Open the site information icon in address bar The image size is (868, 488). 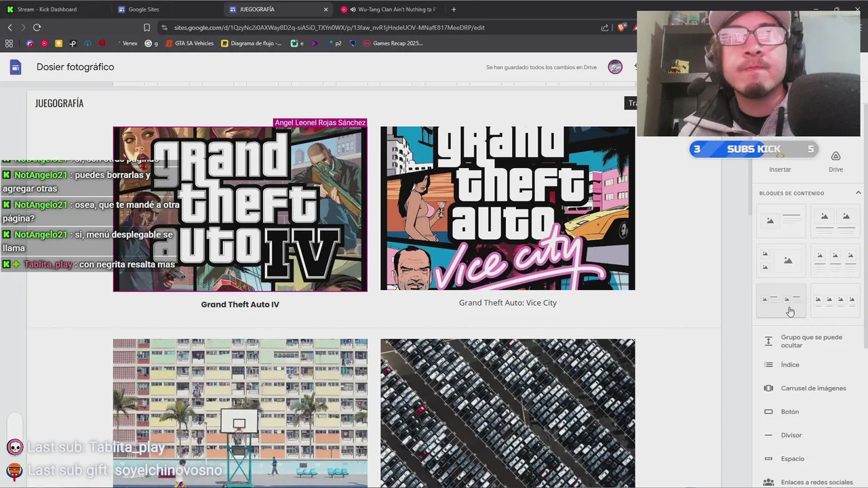click(164, 28)
